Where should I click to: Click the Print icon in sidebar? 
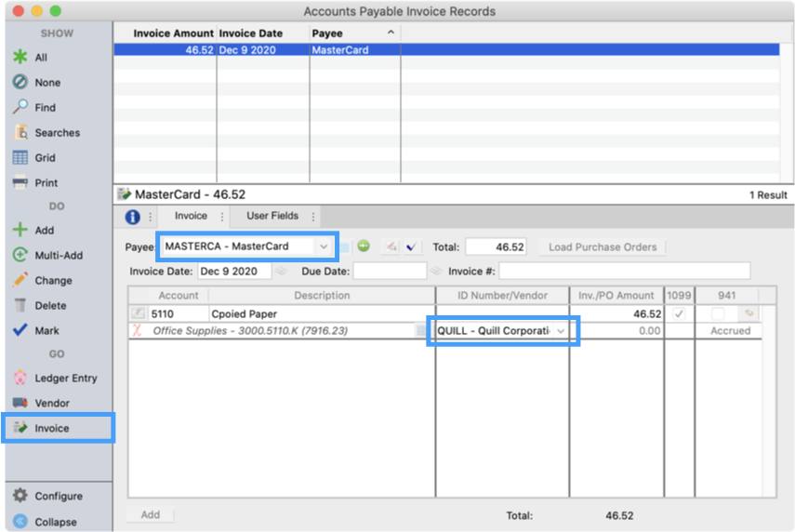coord(20,183)
